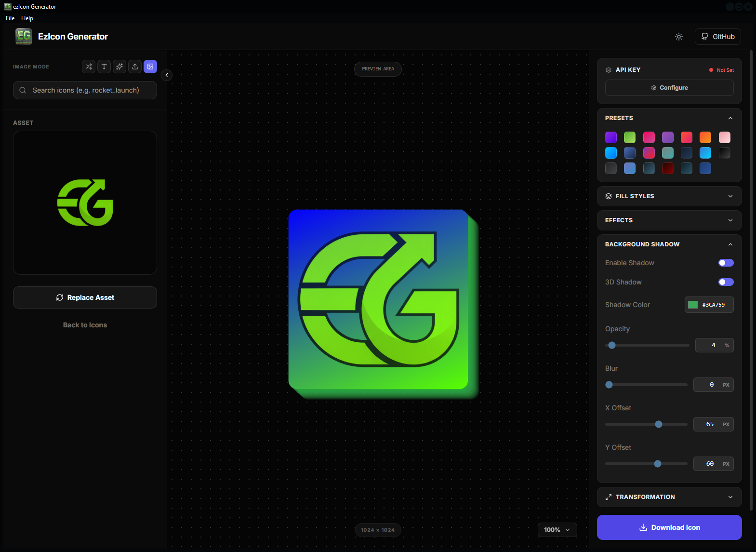This screenshot has width=756, height=552.
Task: Expand the Fill Styles section chevron
Action: pyautogui.click(x=730, y=196)
